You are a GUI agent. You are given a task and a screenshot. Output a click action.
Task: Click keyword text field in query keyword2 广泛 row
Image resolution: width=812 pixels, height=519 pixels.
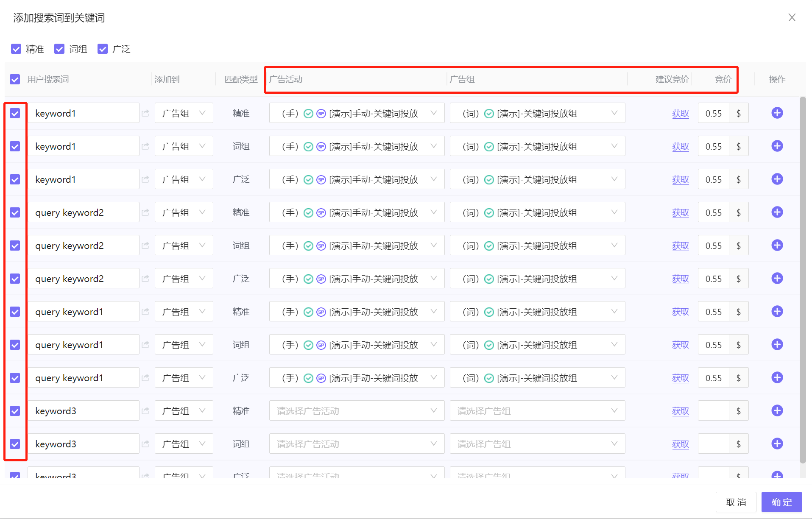coord(83,279)
